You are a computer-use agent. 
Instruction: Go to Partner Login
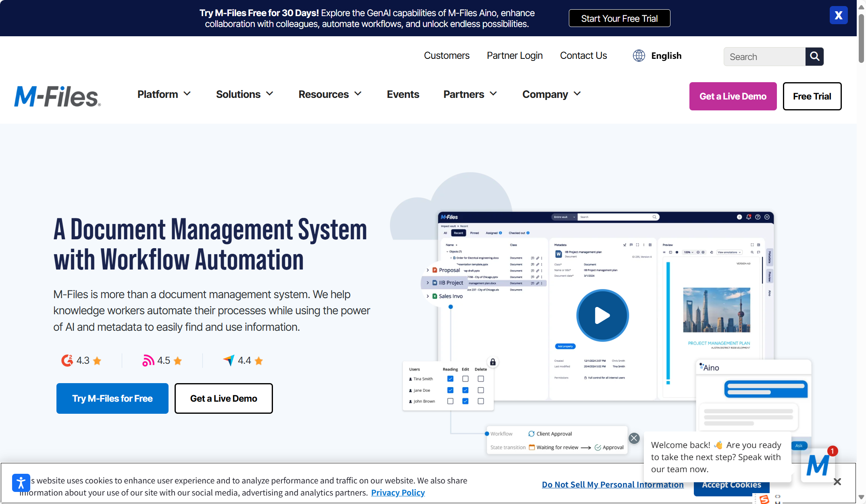514,56
